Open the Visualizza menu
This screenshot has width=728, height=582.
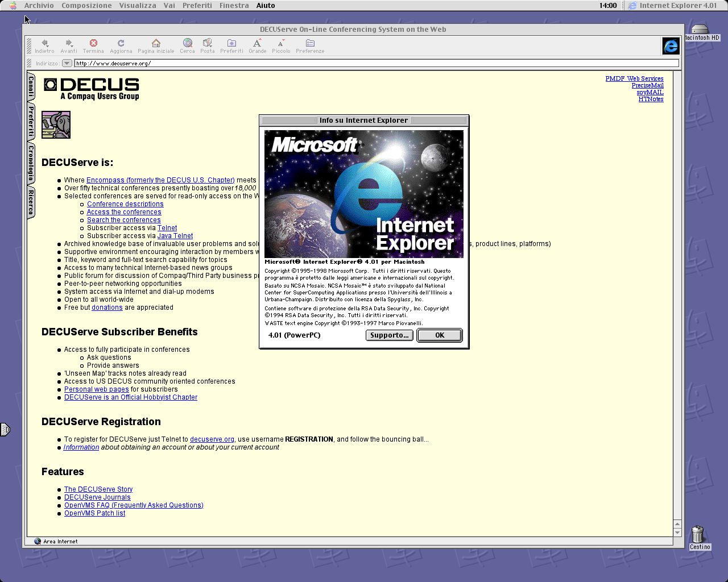138,5
